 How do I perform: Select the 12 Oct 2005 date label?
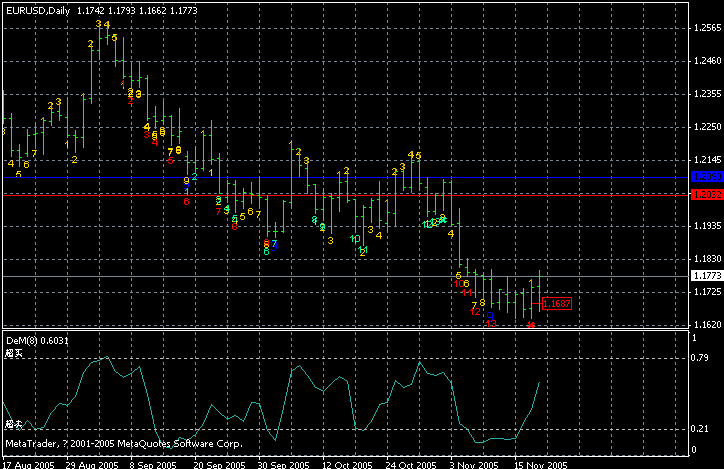tap(347, 464)
